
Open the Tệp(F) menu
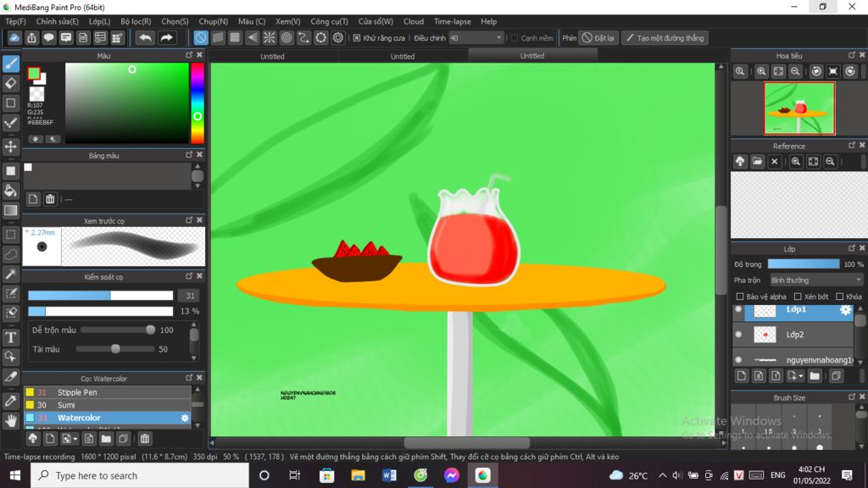(x=15, y=21)
